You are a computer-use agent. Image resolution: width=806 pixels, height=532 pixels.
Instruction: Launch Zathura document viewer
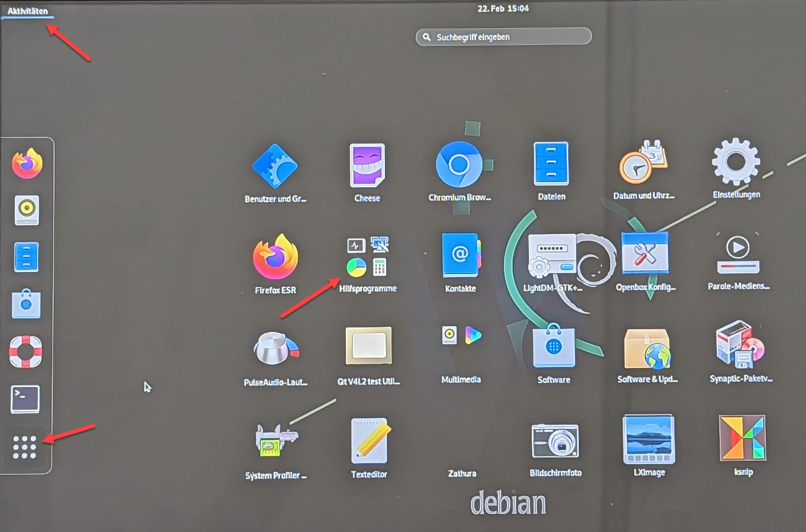pyautogui.click(x=462, y=473)
